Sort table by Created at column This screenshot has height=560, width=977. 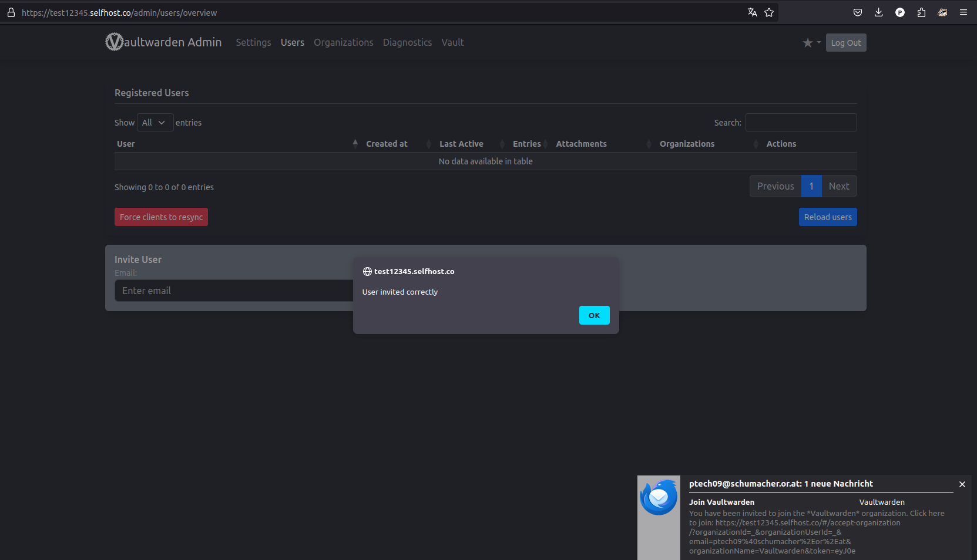[x=387, y=144]
